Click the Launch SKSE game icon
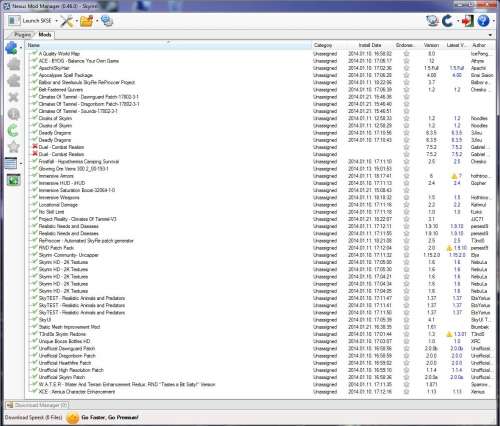 [14, 21]
